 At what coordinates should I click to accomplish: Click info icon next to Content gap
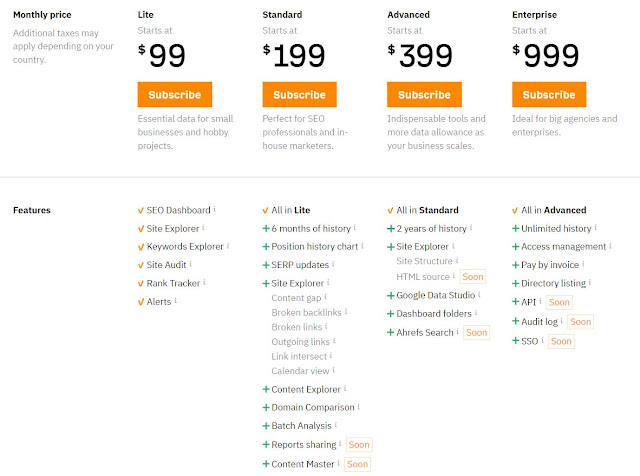325,297
